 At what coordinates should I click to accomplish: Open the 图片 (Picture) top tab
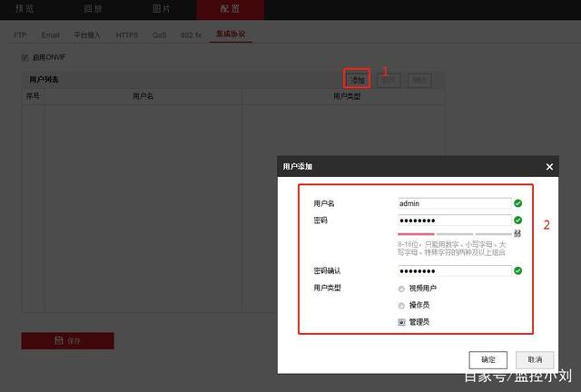(x=162, y=9)
